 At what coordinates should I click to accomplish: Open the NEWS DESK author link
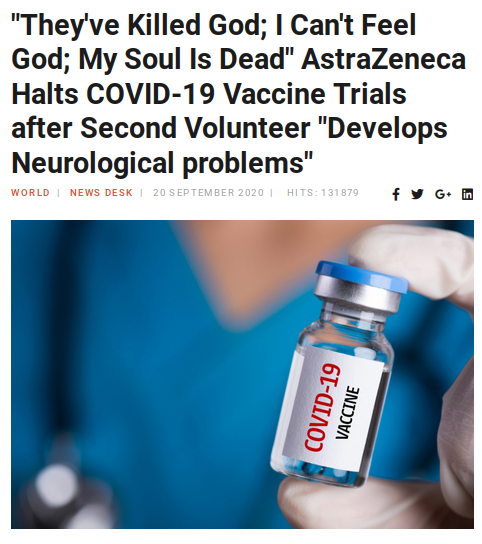(x=101, y=193)
